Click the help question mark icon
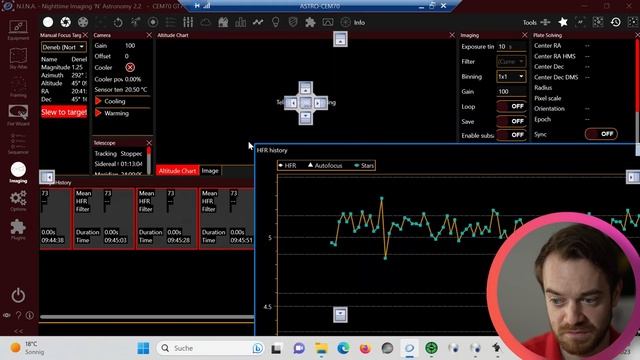Screen dimensions: 640x360 click(18, 315)
